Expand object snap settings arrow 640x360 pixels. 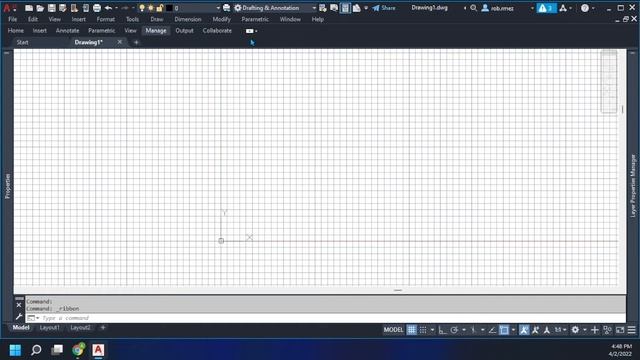click(x=513, y=330)
